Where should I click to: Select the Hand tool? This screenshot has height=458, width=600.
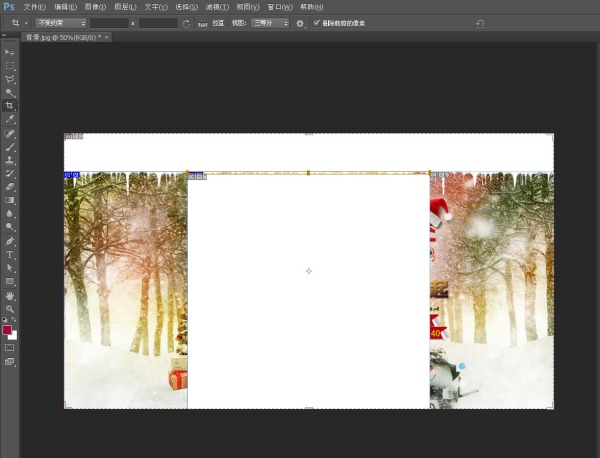pos(10,296)
